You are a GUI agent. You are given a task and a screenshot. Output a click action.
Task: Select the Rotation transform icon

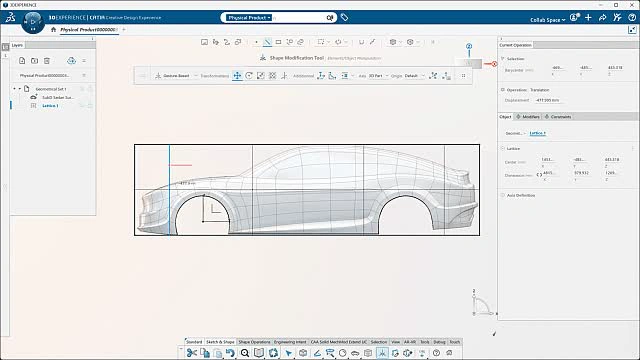(x=249, y=76)
